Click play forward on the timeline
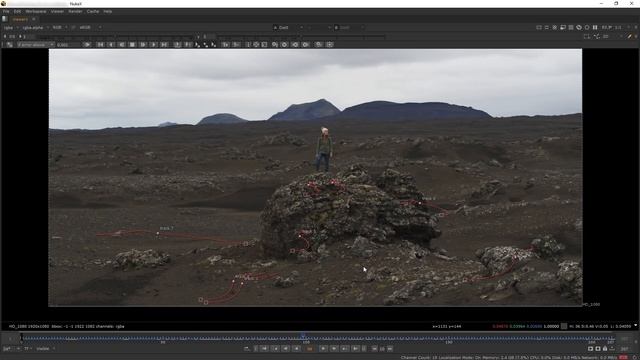 pyautogui.click(x=323, y=349)
